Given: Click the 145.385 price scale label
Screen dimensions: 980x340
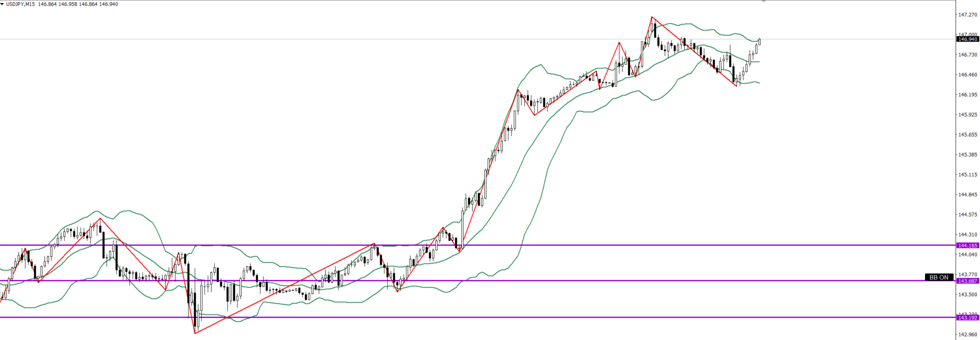Looking at the screenshot, I should 967,155.
